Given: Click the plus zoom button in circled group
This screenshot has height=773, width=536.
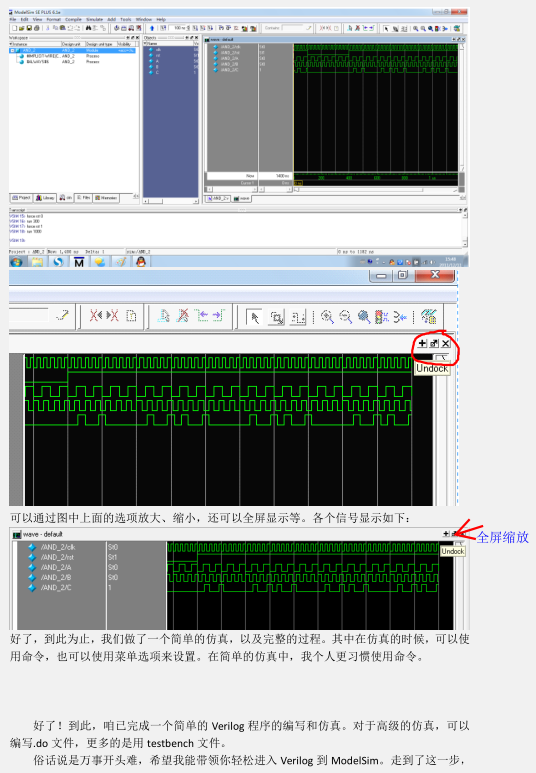Looking at the screenshot, I should (x=422, y=343).
